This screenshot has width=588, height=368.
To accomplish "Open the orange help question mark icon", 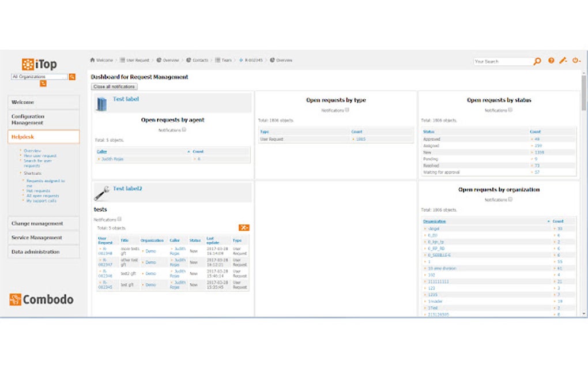I will point(551,61).
